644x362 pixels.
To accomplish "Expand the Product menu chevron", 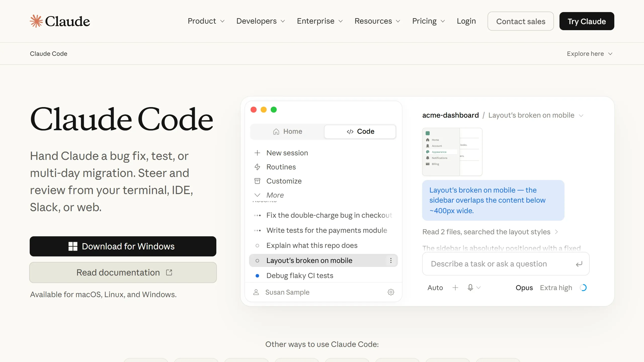I will click(222, 21).
